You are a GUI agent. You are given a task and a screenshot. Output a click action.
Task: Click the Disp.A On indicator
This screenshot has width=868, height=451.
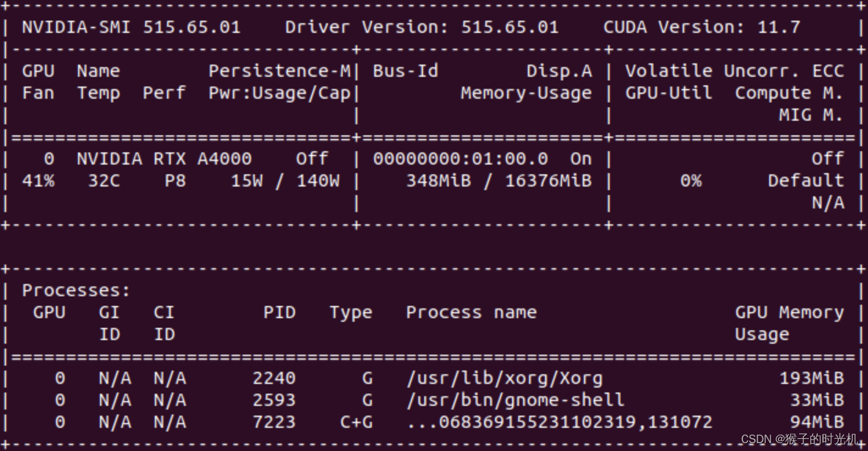point(579,158)
